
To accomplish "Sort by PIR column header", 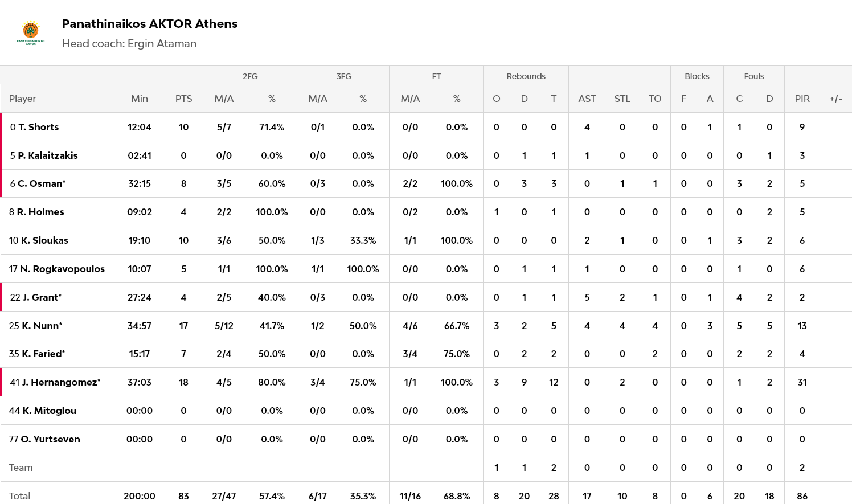I will (802, 99).
